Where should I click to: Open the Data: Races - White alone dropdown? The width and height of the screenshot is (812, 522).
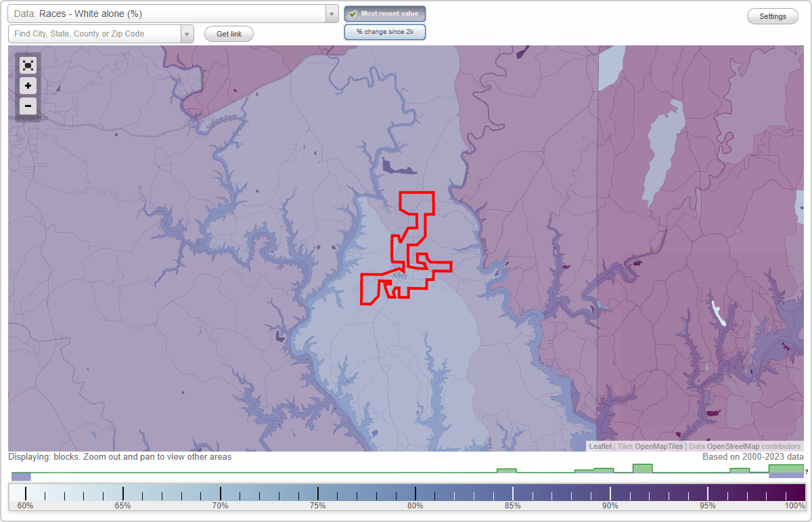pyautogui.click(x=169, y=13)
